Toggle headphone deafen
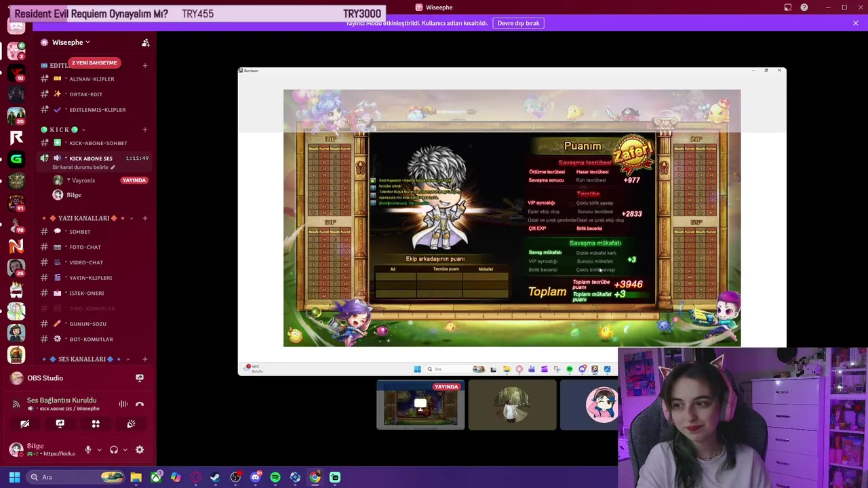Image resolution: width=868 pixels, height=488 pixels. tap(114, 449)
